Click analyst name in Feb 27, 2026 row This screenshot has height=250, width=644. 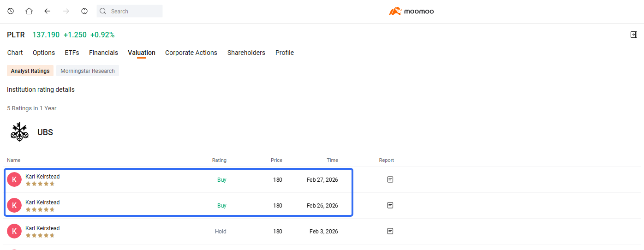42,177
